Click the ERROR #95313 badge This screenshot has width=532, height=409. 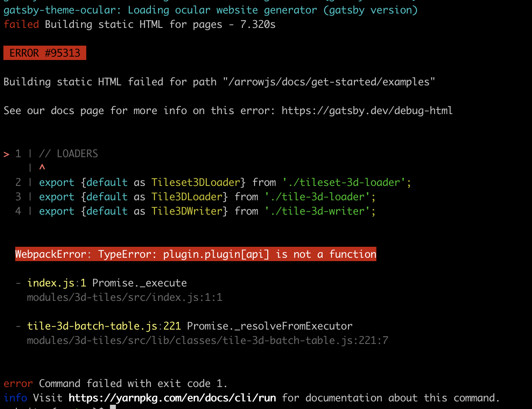click(x=44, y=53)
